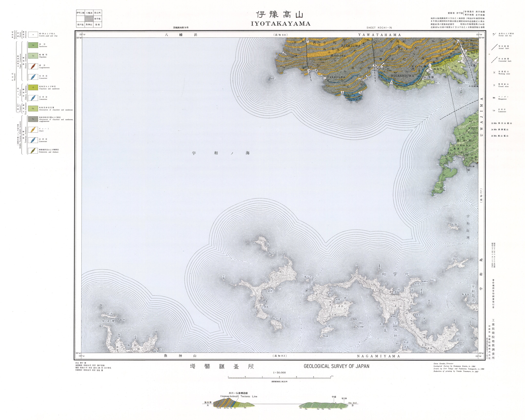This screenshot has height=420, width=525.
Task: Click the GEOLOGICAL SURVEY OF JAPAN text
Action: click(336, 366)
